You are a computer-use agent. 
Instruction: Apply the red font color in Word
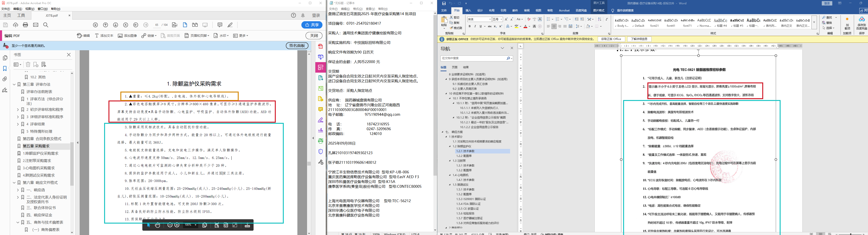point(526,26)
